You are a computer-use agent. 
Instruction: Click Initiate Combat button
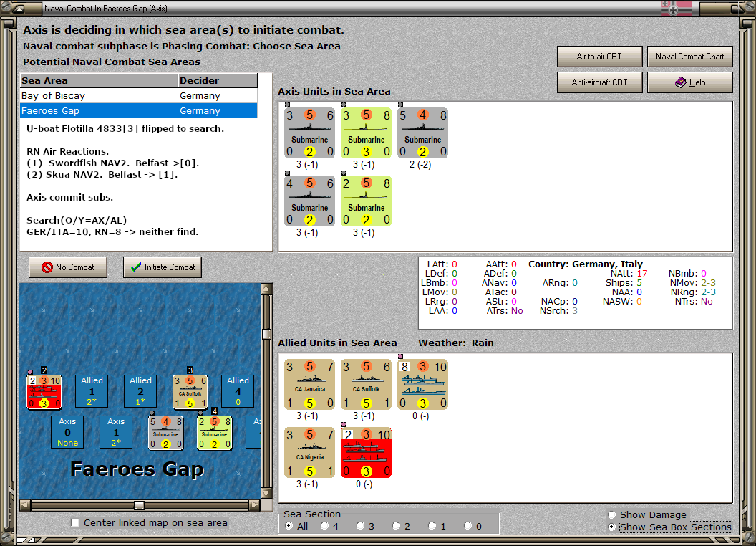(x=163, y=267)
